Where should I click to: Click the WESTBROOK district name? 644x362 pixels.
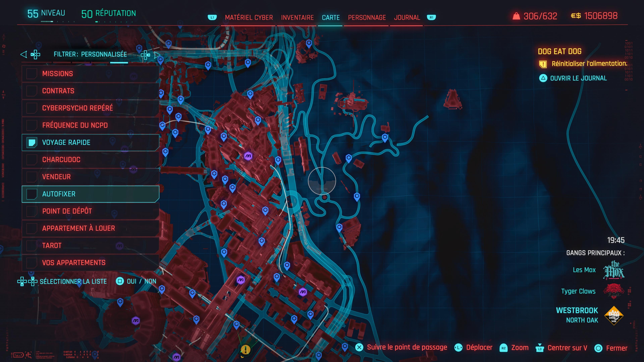(x=577, y=311)
